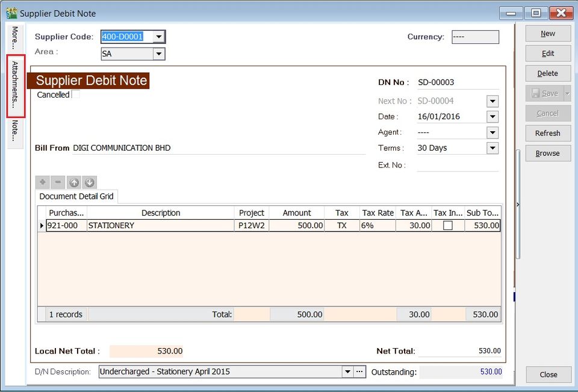The height and width of the screenshot is (392, 578).
Task: Open D/N Description editor via the ellipsis icon
Action: [359, 372]
